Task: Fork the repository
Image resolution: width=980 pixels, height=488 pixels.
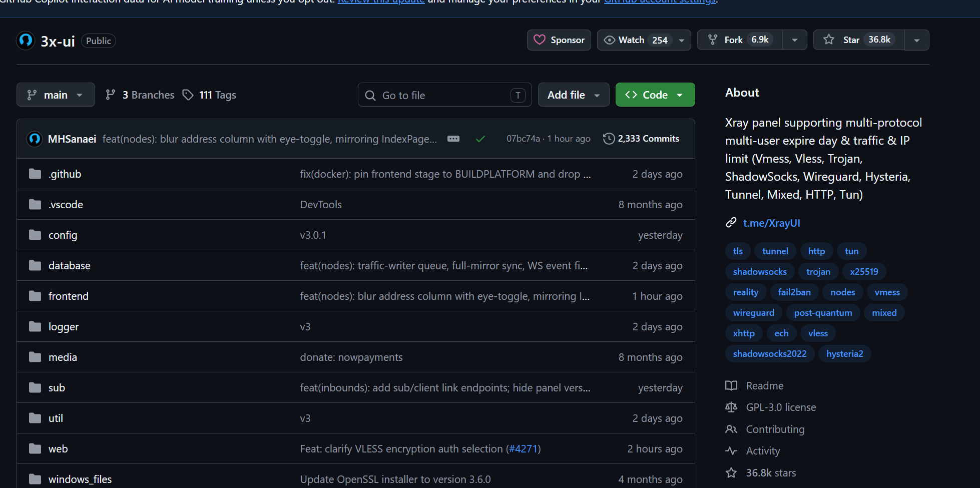Action: coord(740,40)
